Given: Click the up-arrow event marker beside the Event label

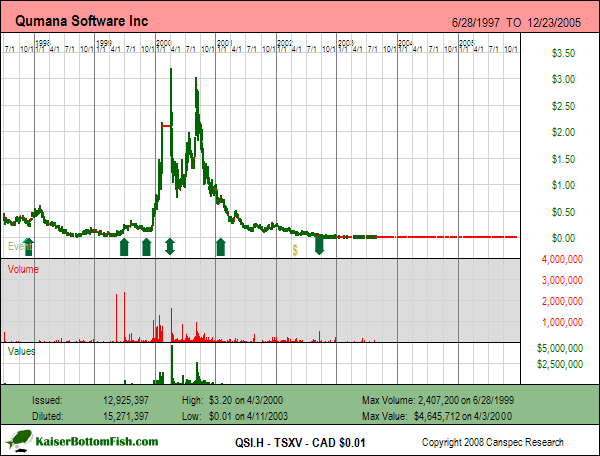Looking at the screenshot, I should click(29, 247).
